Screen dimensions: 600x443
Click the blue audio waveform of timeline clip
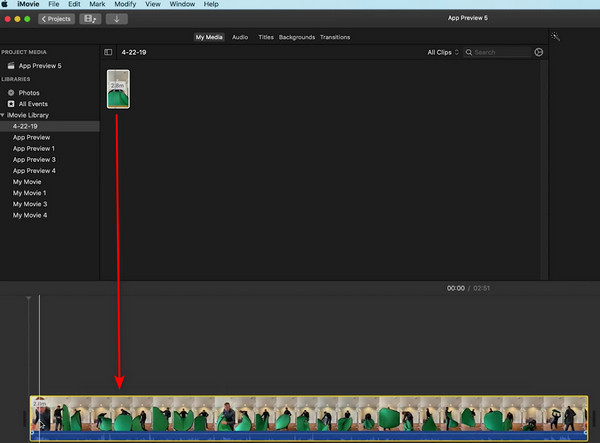[309, 436]
